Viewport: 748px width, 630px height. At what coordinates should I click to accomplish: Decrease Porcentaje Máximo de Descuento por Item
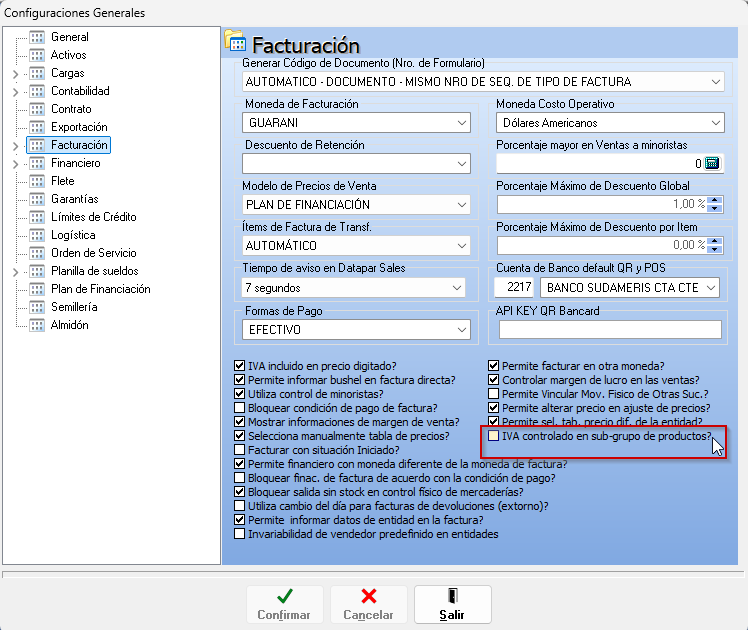pyautogui.click(x=715, y=249)
